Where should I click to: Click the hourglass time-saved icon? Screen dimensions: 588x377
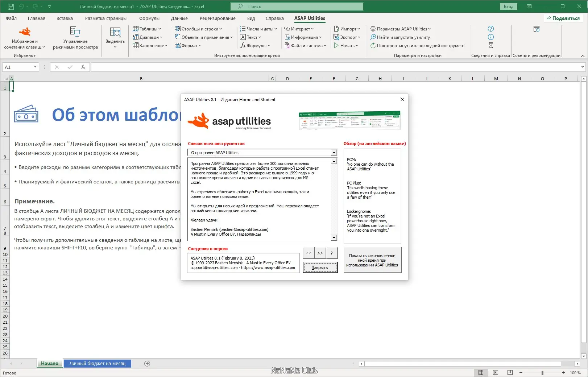(x=491, y=45)
